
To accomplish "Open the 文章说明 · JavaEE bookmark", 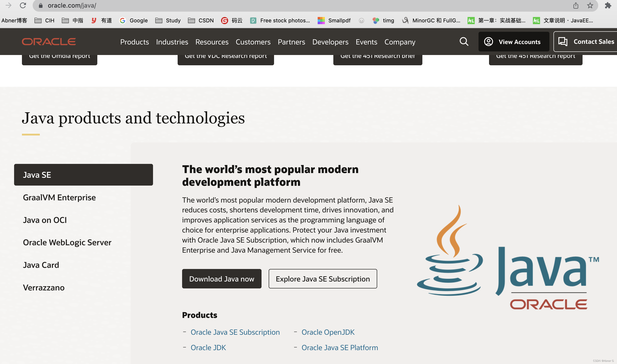I will [x=563, y=20].
